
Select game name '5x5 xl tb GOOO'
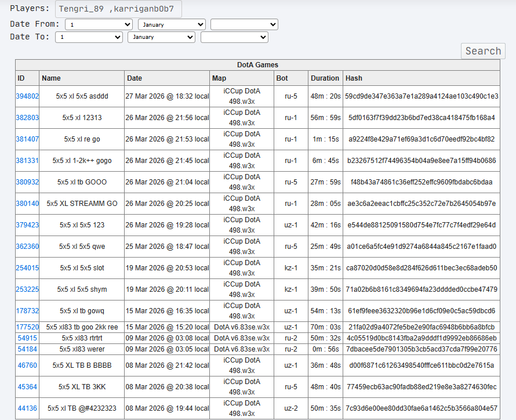tap(82, 182)
